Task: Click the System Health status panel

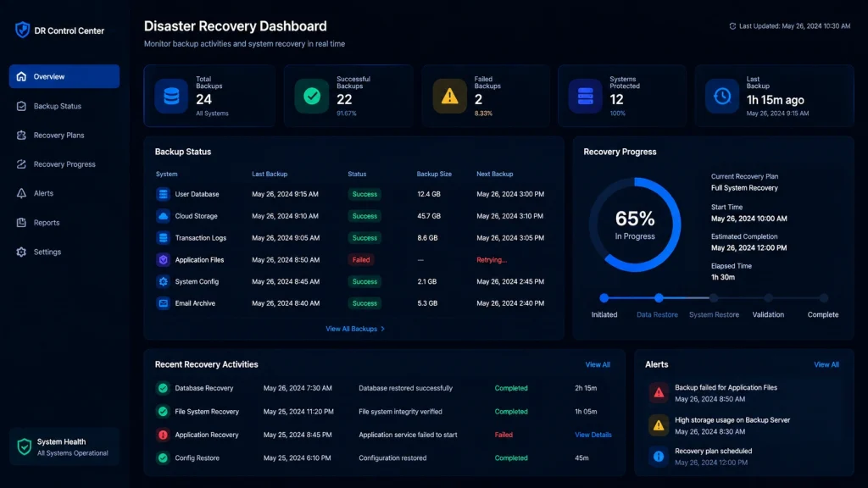Action: pyautogui.click(x=64, y=446)
